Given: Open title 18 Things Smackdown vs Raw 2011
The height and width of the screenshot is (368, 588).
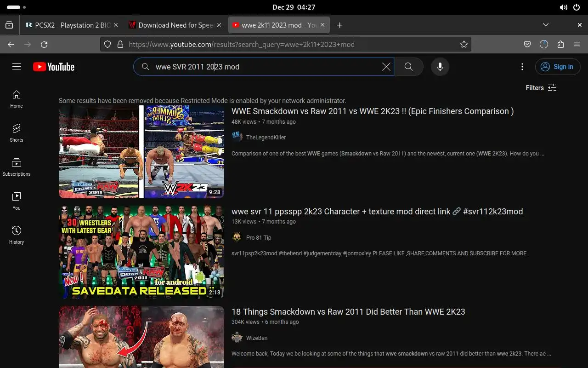Looking at the screenshot, I should (348, 312).
